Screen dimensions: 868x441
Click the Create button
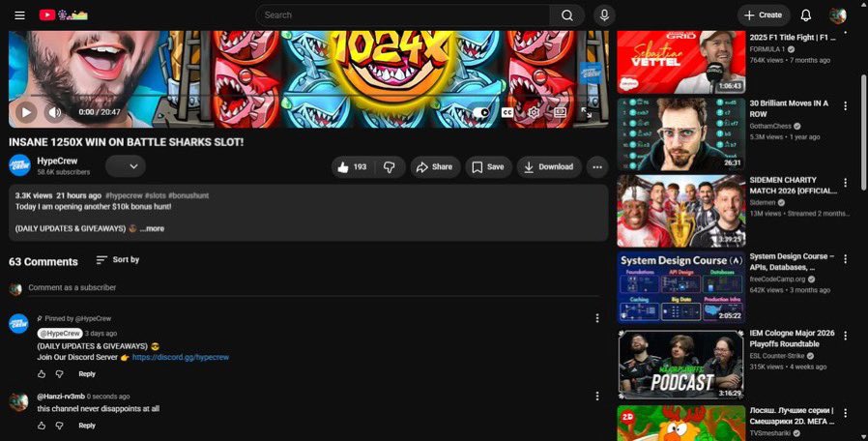click(x=764, y=15)
